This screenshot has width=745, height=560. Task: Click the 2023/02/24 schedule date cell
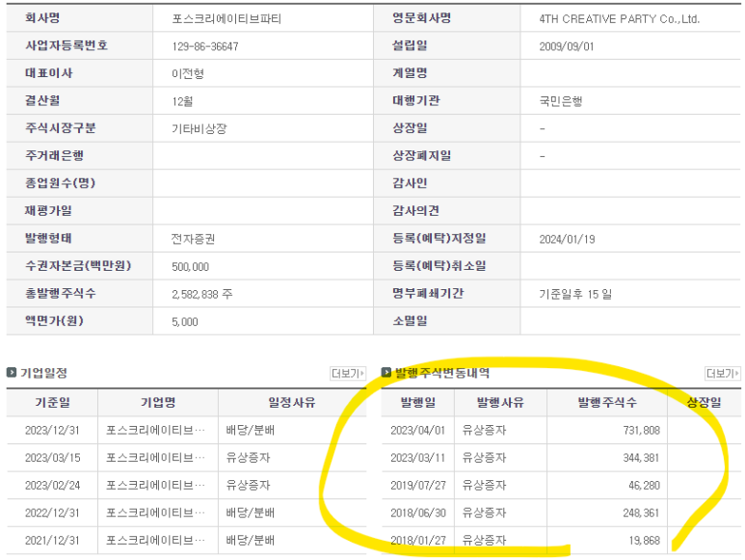(x=52, y=486)
